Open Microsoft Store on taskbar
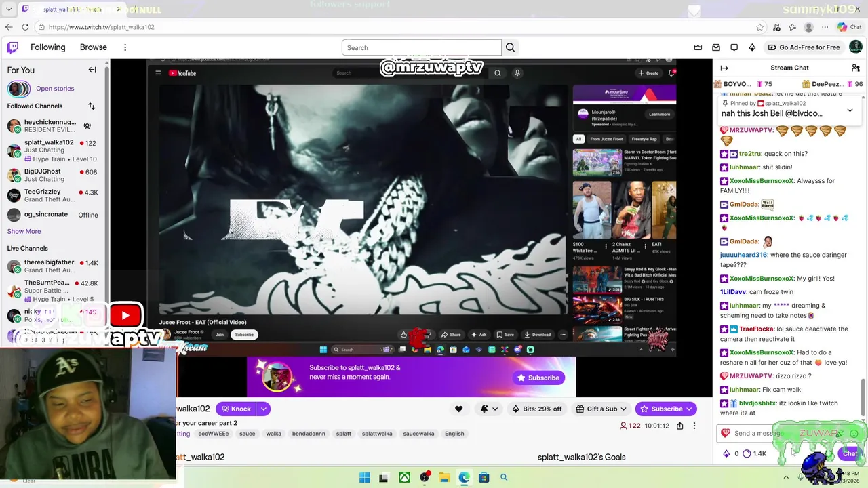This screenshot has width=868, height=488. [484, 477]
